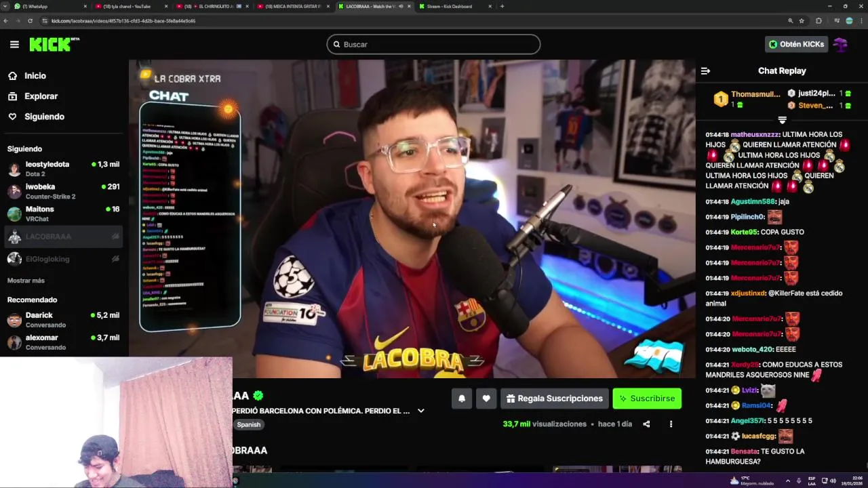Click inside the Buscar search field
This screenshot has width=868, height=488.
(433, 45)
